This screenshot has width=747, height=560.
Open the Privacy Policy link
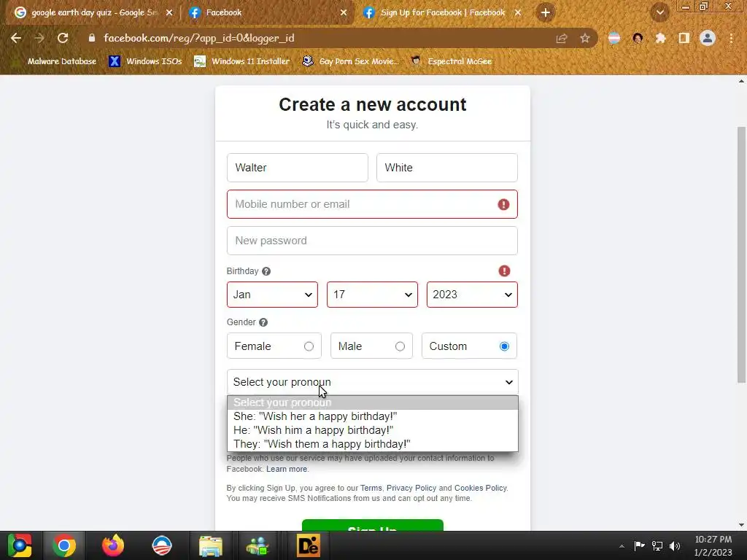coord(411,488)
